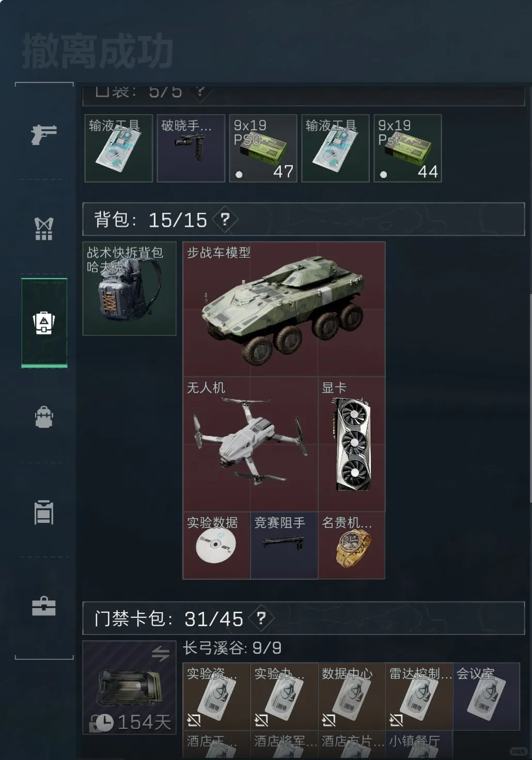The width and height of the screenshot is (532, 760).
Task: Open the weapons tab pistol icon
Action: click(x=43, y=134)
